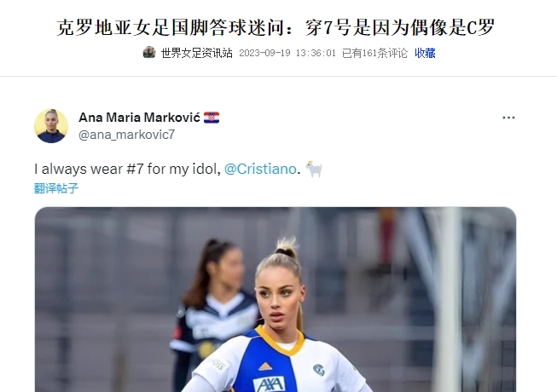Viewport: 557px width, 392px height.
Task: Open the 世界女足资讯站 author name
Action: 197,53
